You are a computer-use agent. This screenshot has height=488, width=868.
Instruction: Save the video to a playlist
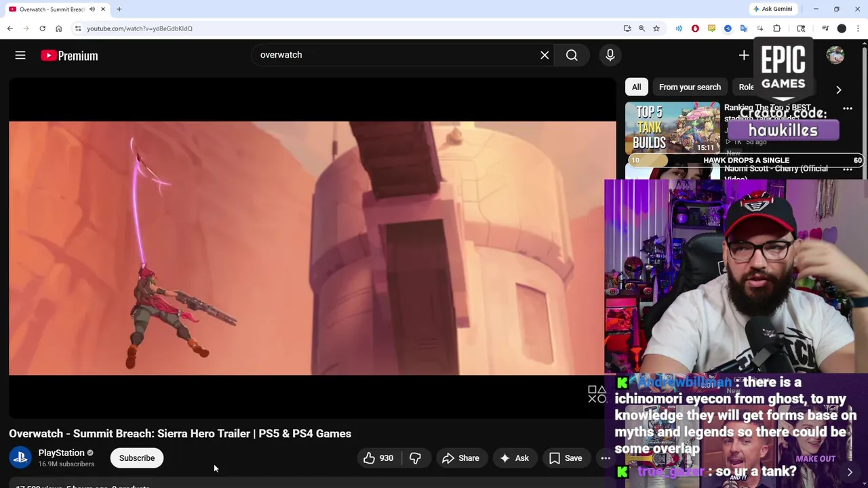pyautogui.click(x=566, y=458)
